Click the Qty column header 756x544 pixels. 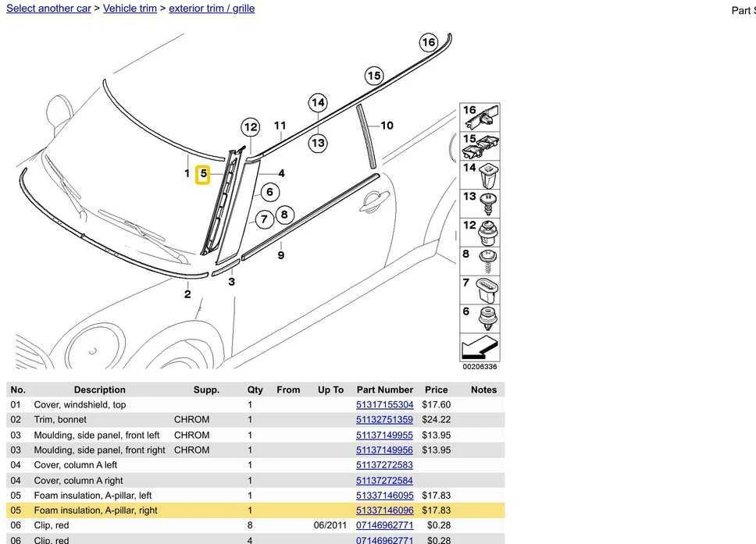pyautogui.click(x=255, y=389)
